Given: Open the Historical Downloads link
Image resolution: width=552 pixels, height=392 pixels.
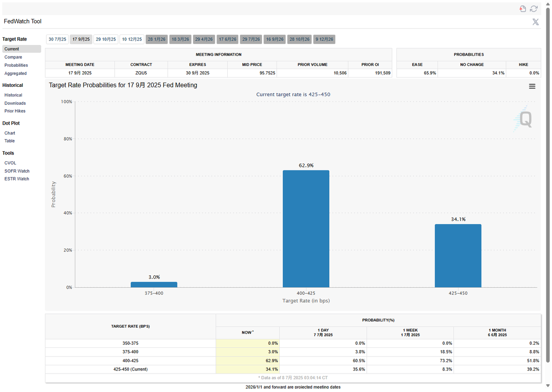Looking at the screenshot, I should click(15, 103).
